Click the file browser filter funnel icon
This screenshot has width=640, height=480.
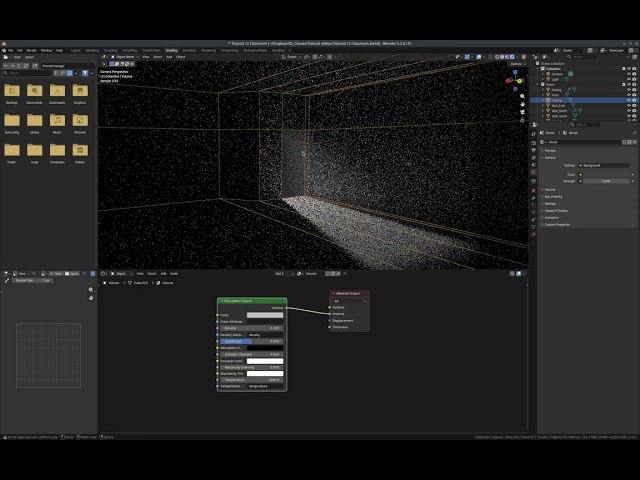pos(85,73)
